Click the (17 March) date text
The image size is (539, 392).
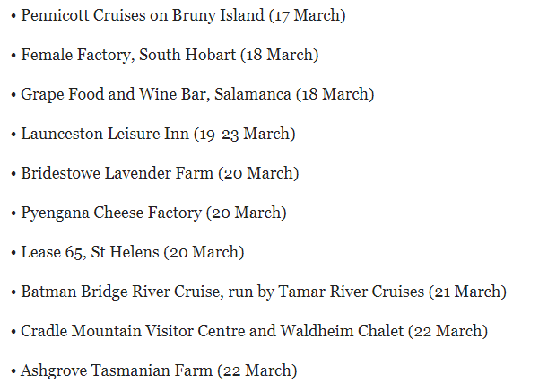click(307, 15)
